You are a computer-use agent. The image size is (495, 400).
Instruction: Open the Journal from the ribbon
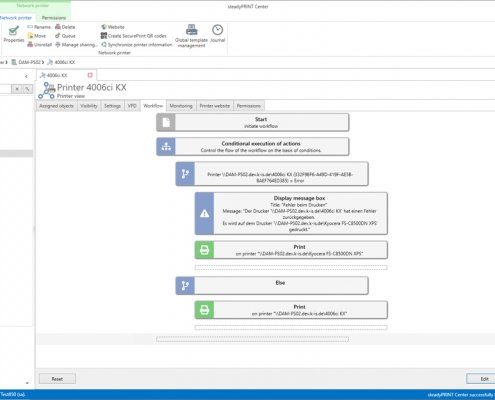pyautogui.click(x=218, y=34)
